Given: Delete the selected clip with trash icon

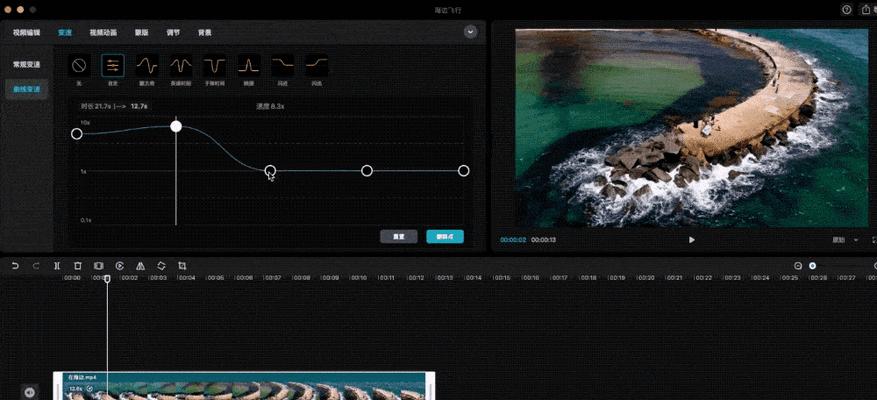Looking at the screenshot, I should click(78, 266).
